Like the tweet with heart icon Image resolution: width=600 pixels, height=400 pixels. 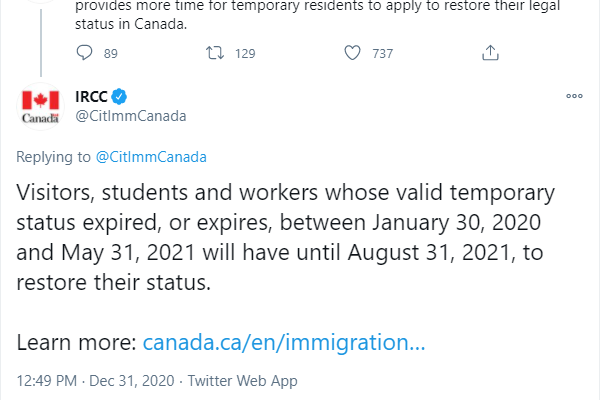[351, 53]
